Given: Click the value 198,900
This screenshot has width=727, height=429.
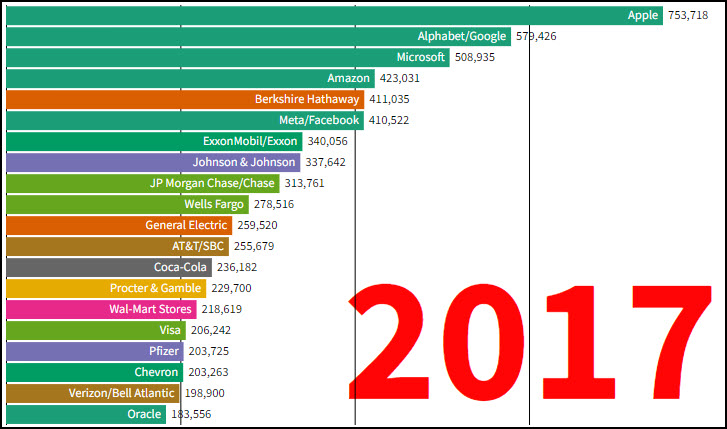Looking at the screenshot, I should click(x=204, y=393).
